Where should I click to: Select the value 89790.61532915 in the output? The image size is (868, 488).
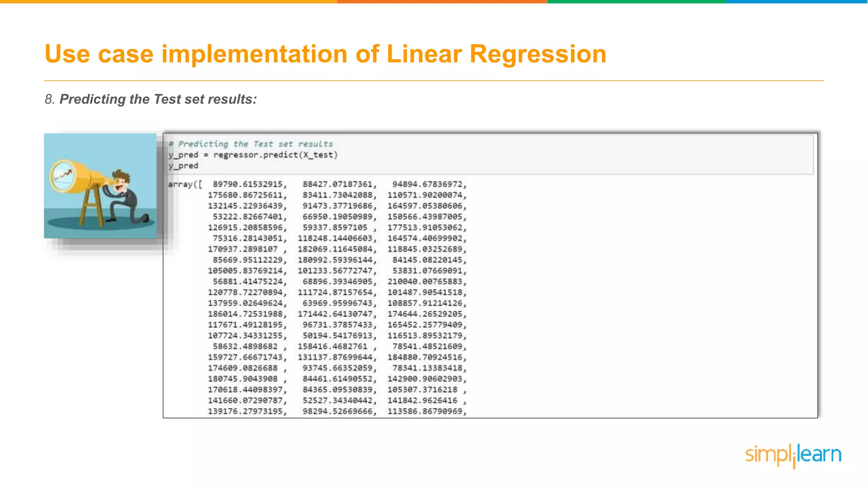pyautogui.click(x=249, y=184)
